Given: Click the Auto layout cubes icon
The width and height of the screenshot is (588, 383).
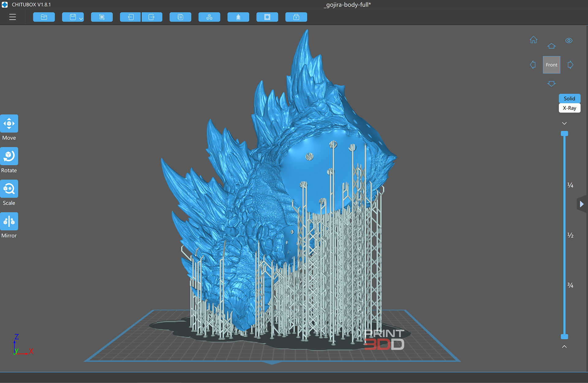Looking at the screenshot, I should point(209,17).
